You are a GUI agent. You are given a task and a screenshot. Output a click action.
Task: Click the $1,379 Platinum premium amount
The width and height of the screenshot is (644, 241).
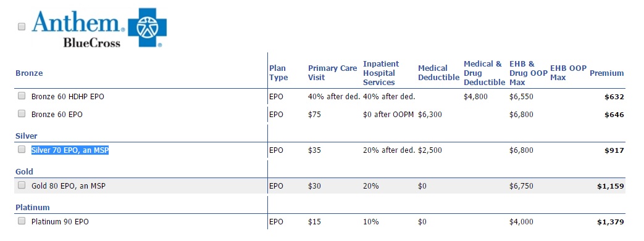tap(610, 222)
